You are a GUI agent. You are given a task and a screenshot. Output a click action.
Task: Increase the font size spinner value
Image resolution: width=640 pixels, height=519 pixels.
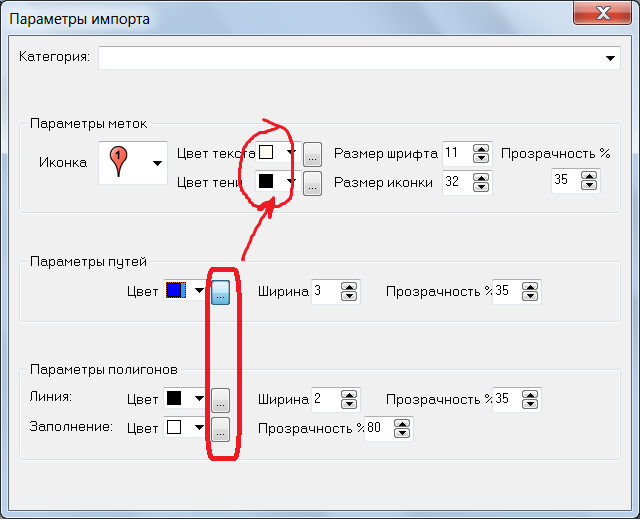[481, 149]
